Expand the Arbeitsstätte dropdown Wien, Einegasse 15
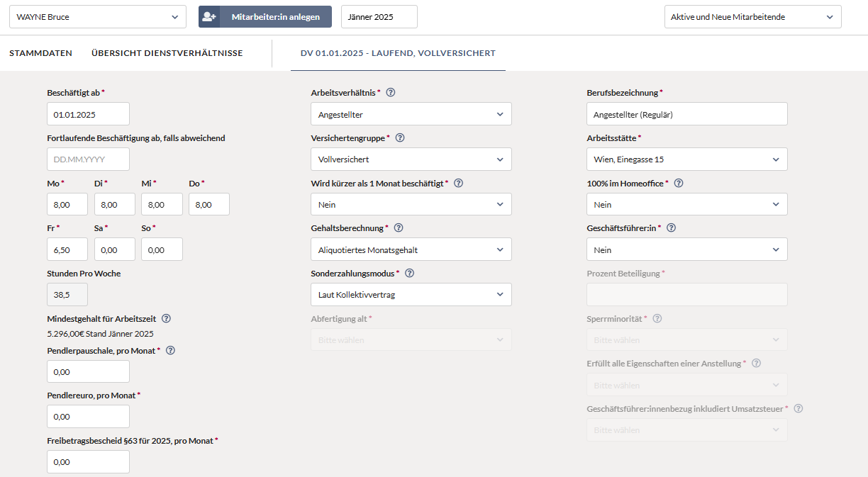The height and width of the screenshot is (477, 868). pyautogui.click(x=687, y=159)
